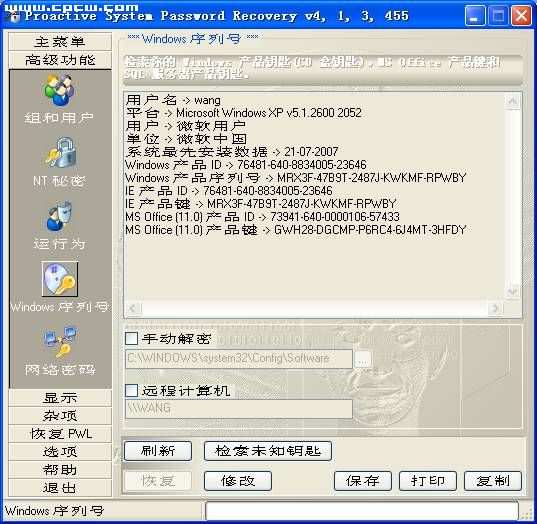Select the NT 秘密 padlock icon

click(x=61, y=153)
